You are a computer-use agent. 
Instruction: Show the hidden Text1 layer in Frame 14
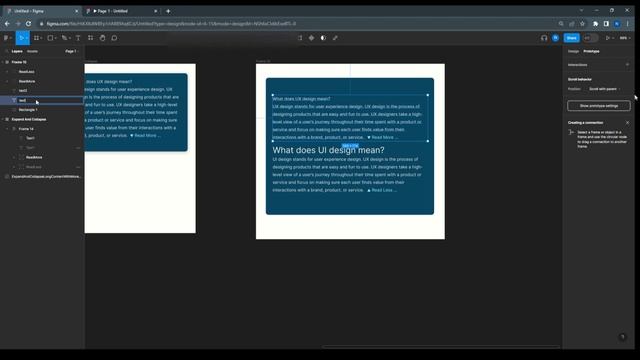pos(78,148)
